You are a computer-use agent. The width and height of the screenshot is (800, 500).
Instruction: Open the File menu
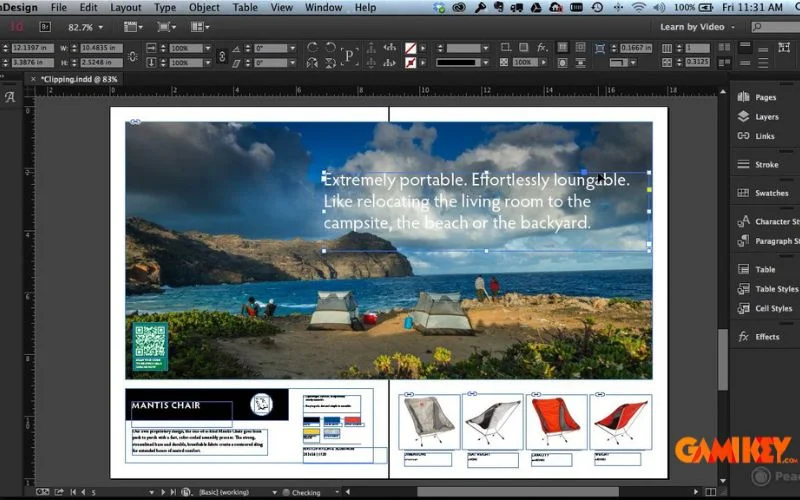(59, 7)
